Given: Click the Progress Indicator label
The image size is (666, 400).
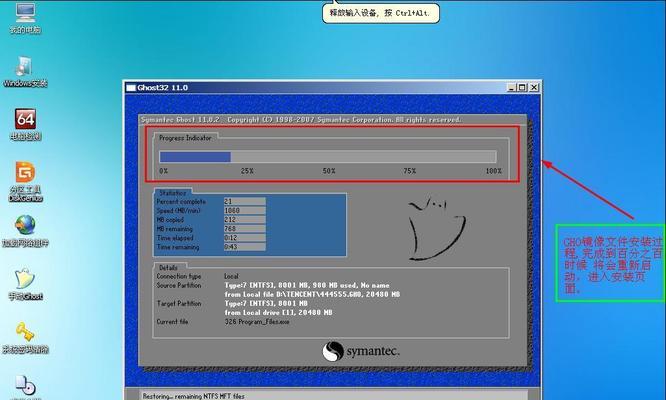Looking at the screenshot, I should [x=185, y=138].
